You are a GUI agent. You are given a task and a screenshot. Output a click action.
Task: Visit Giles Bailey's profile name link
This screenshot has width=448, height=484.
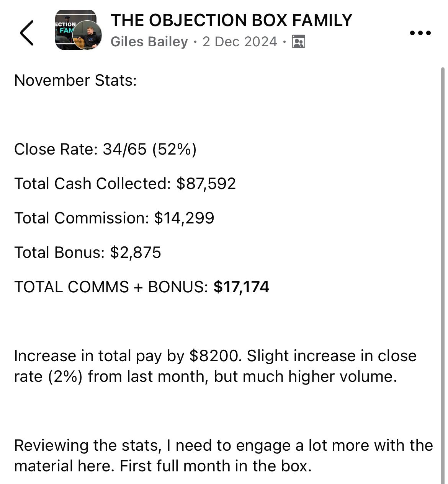[x=149, y=41]
